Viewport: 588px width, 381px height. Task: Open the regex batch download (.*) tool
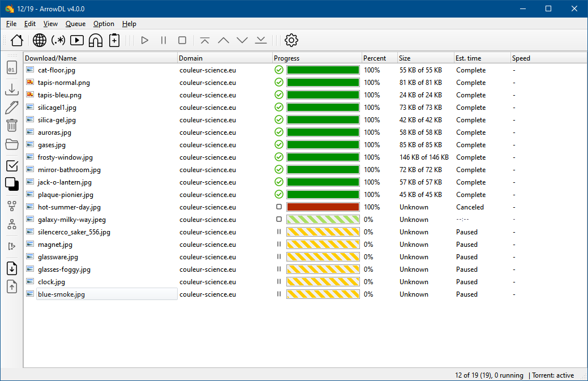[58, 40]
